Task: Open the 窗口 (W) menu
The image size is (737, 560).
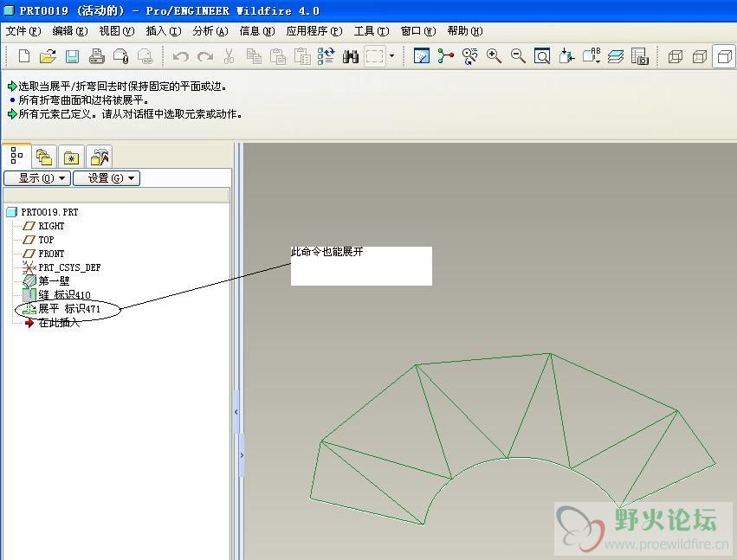Action: pyautogui.click(x=418, y=31)
